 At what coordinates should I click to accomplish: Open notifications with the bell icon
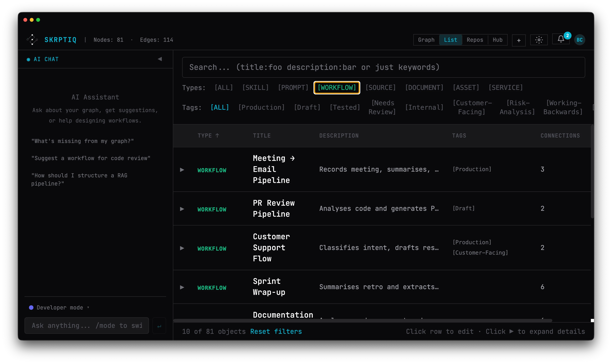[x=561, y=40]
